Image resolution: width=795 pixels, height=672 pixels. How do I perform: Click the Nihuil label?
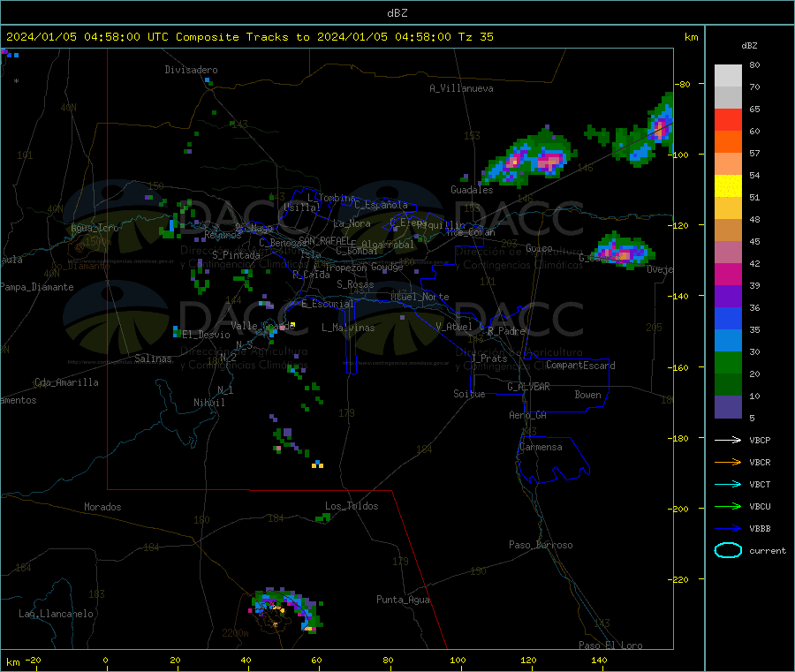tap(208, 403)
